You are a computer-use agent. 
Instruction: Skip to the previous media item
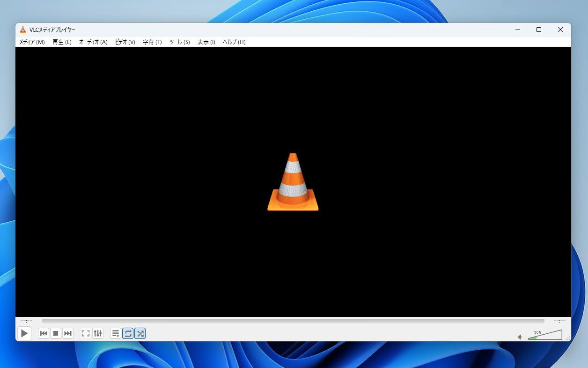coord(44,333)
